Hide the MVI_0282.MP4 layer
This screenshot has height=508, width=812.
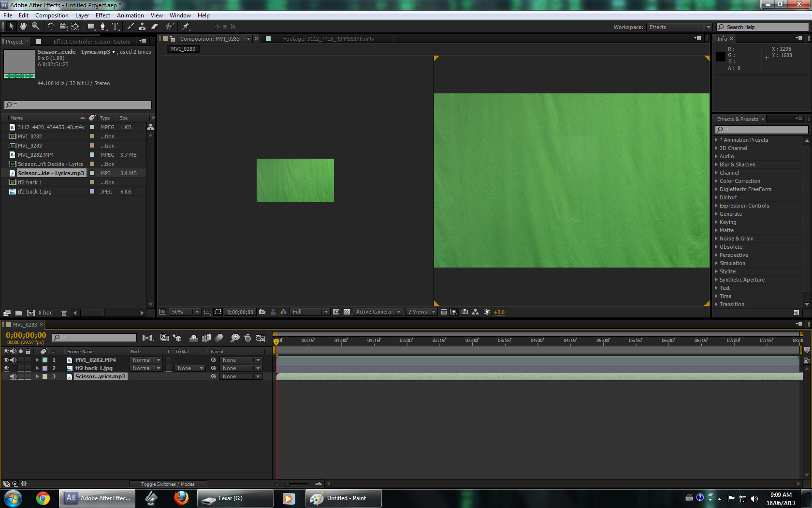point(7,360)
